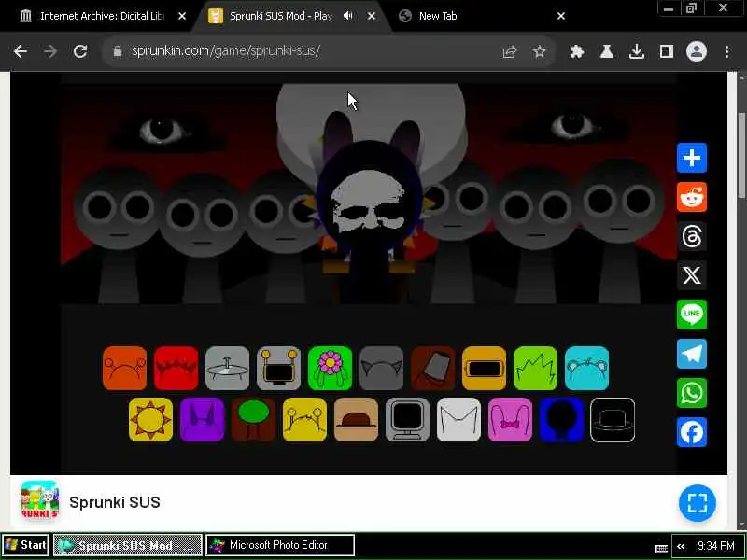Share via the Telegram icon
Image resolution: width=747 pixels, height=560 pixels.
point(692,354)
